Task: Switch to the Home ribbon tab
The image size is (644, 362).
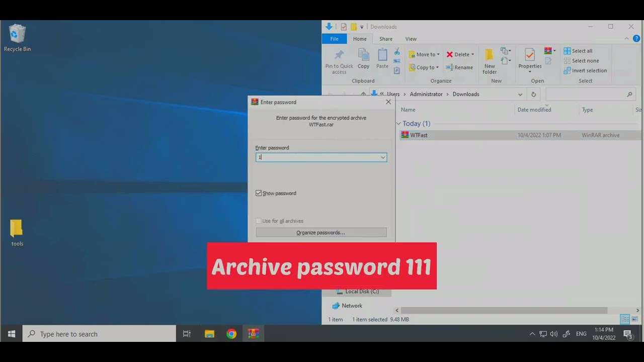Action: [360, 39]
